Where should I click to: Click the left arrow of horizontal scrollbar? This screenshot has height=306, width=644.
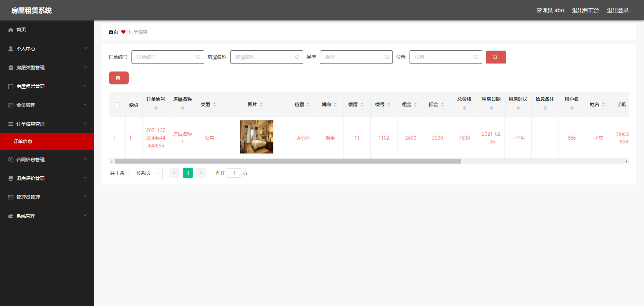[x=112, y=162]
